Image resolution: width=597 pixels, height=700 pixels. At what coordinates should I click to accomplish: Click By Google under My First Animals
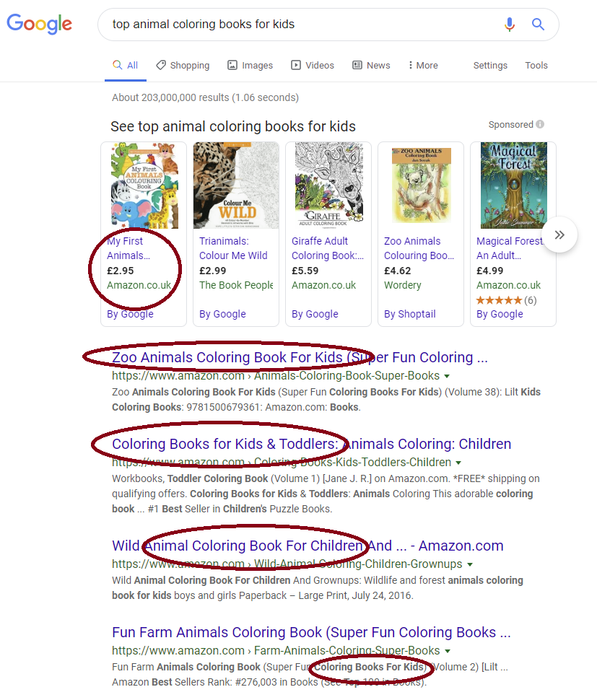[130, 315]
